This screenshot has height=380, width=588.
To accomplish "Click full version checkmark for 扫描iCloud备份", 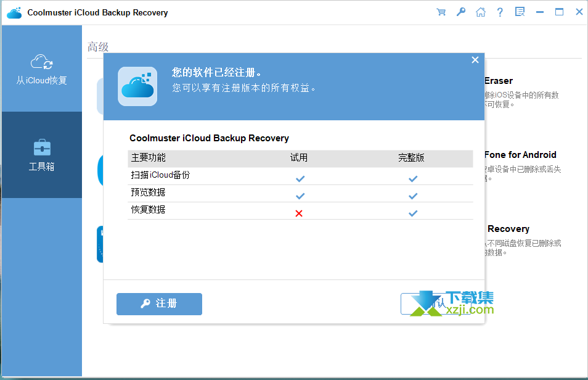I will 413,179.
